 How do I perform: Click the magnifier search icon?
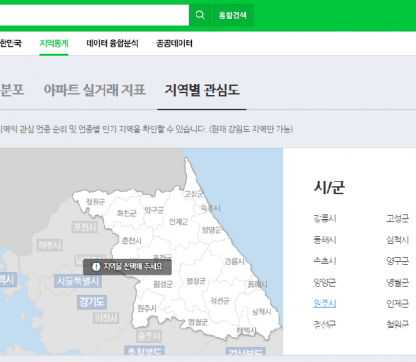pyautogui.click(x=200, y=15)
